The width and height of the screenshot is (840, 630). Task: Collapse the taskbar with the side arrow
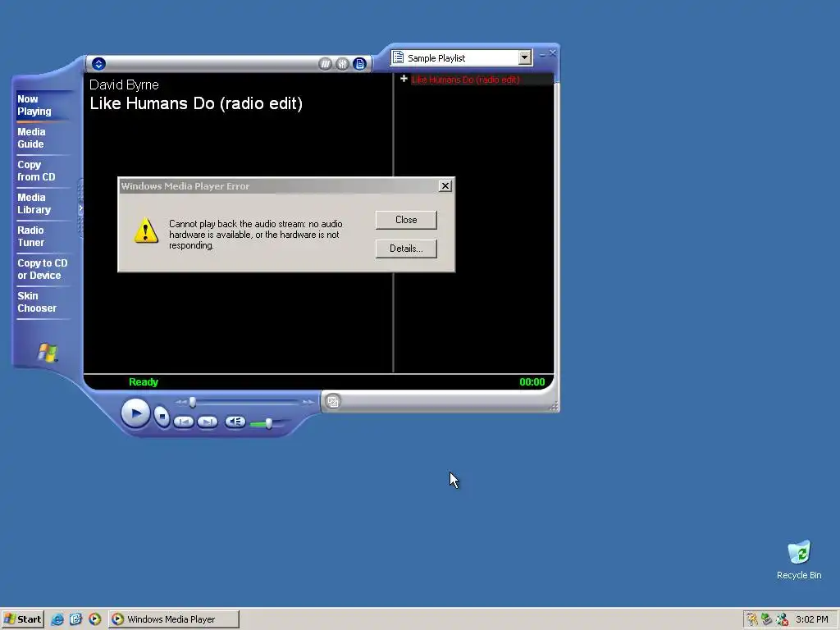80,208
